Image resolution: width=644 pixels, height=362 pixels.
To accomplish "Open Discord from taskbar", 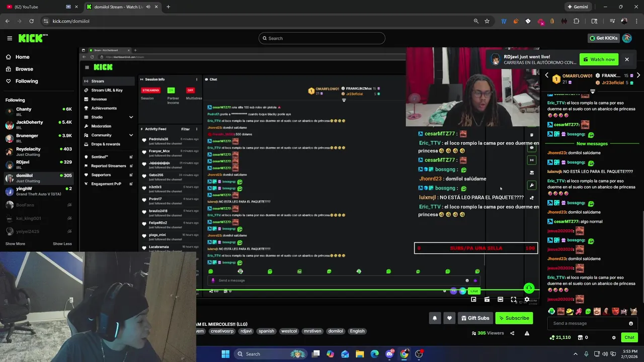I will pos(389,354).
